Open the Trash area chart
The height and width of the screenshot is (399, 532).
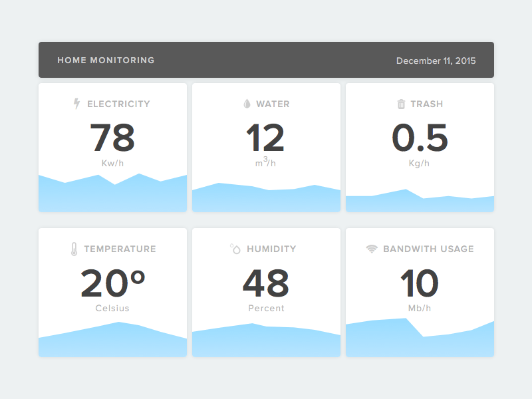point(420,201)
